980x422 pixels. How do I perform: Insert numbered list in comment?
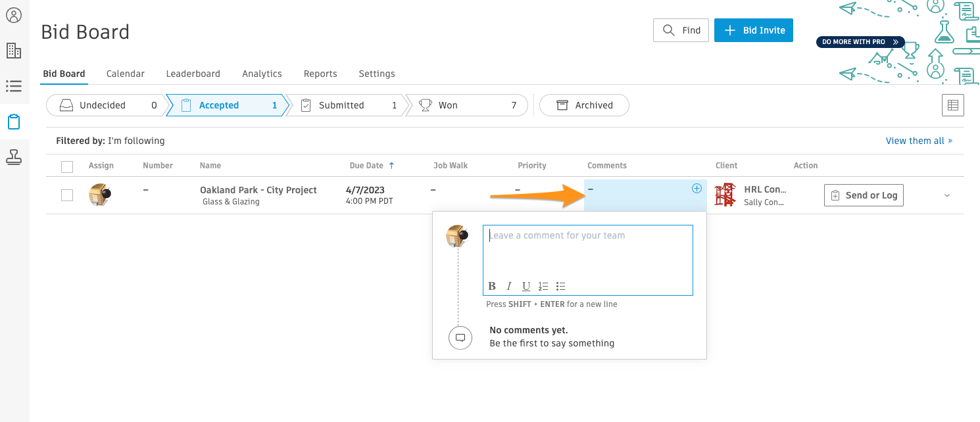tap(543, 286)
